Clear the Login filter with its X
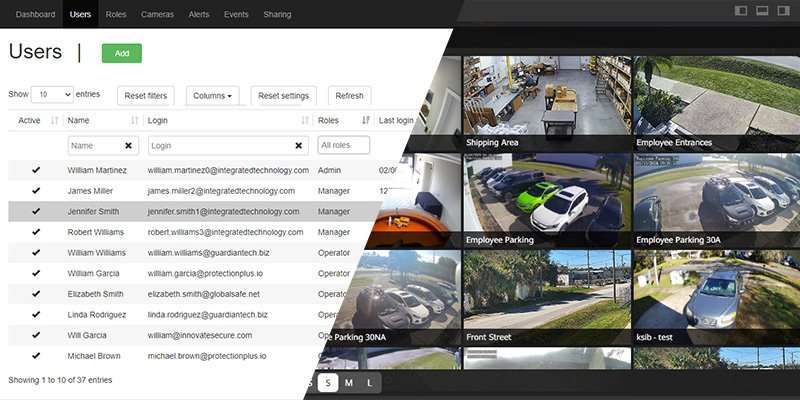This screenshot has width=800, height=400. pyautogui.click(x=299, y=146)
